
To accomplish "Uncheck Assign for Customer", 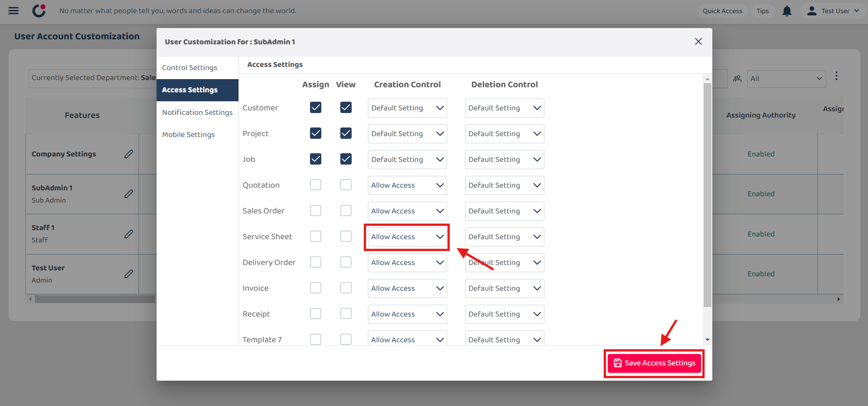I will click(315, 108).
